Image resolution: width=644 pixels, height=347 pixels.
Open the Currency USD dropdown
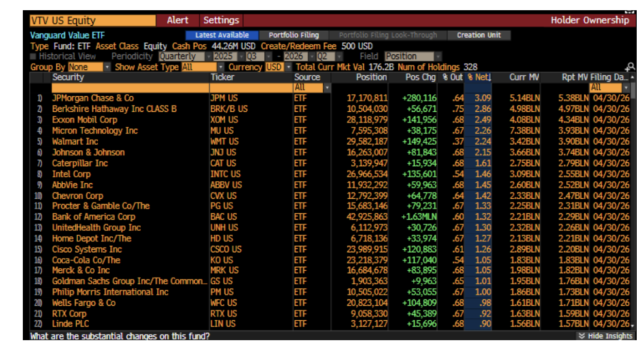pyautogui.click(x=278, y=67)
